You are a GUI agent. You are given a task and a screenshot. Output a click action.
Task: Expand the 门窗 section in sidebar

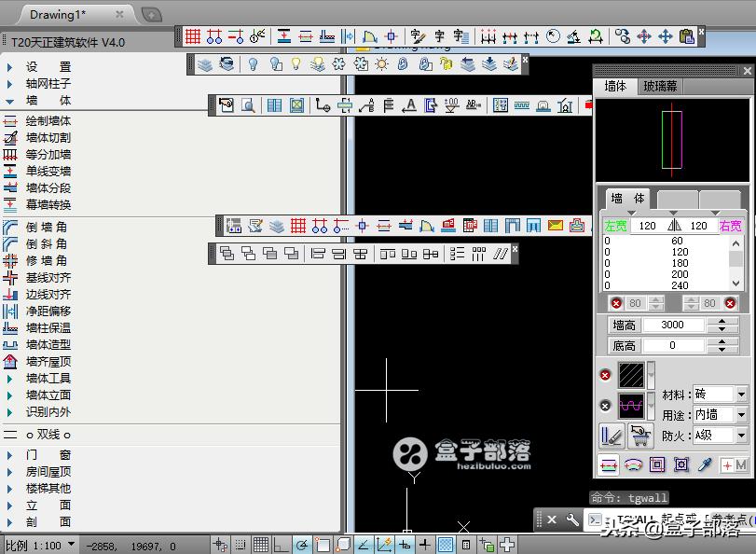click(47, 455)
